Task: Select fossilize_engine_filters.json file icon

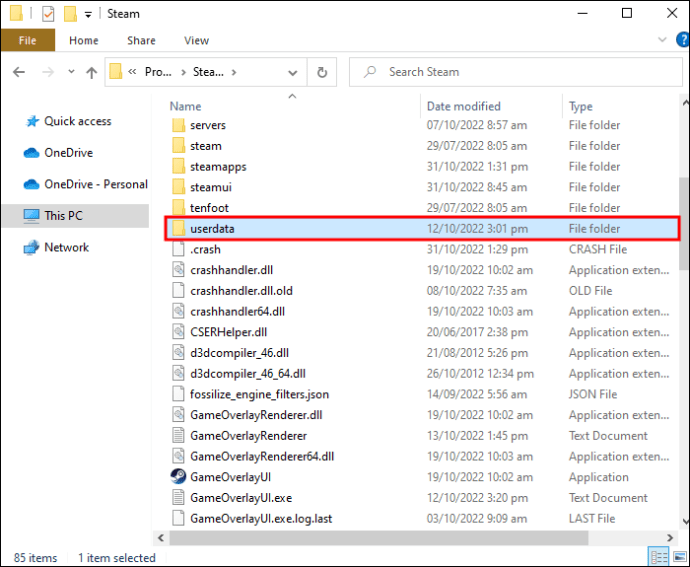Action: point(178,394)
